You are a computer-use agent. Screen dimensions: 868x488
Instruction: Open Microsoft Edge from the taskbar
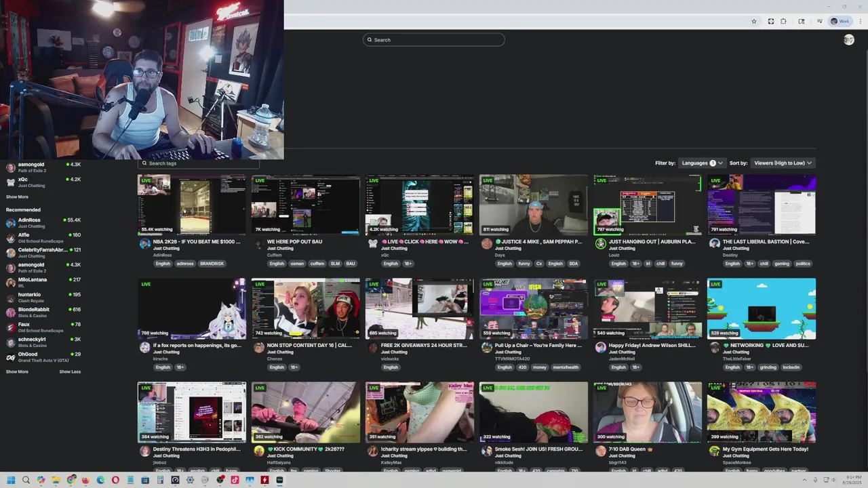pyautogui.click(x=100, y=480)
